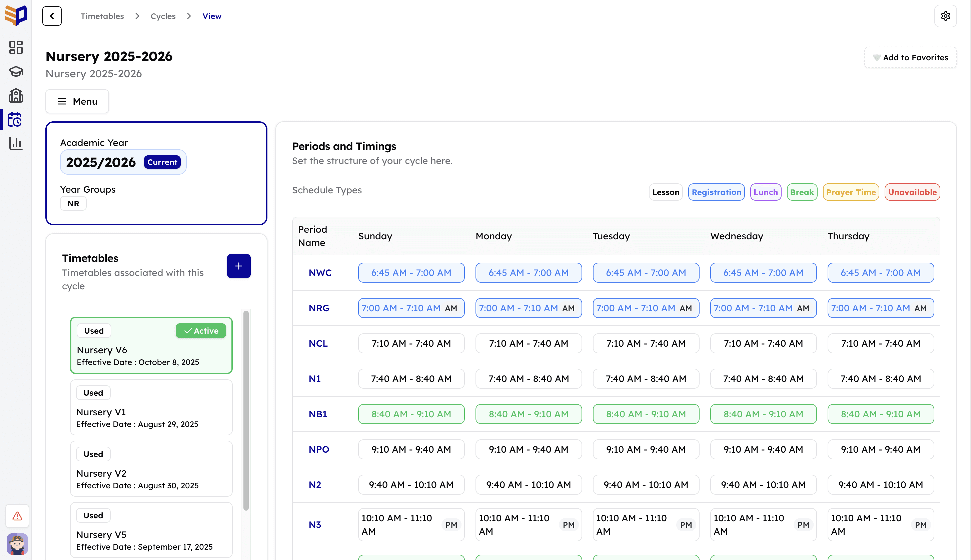Click the Tuesday column header

coord(611,236)
